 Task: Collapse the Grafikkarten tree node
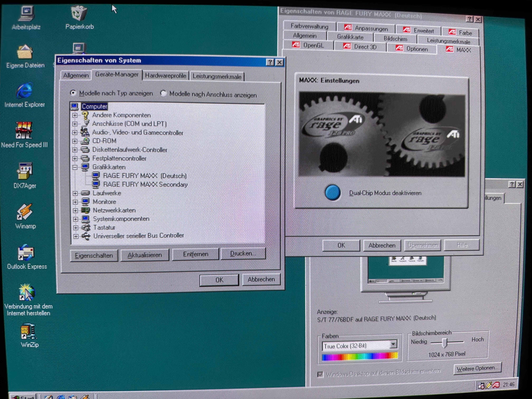75,167
